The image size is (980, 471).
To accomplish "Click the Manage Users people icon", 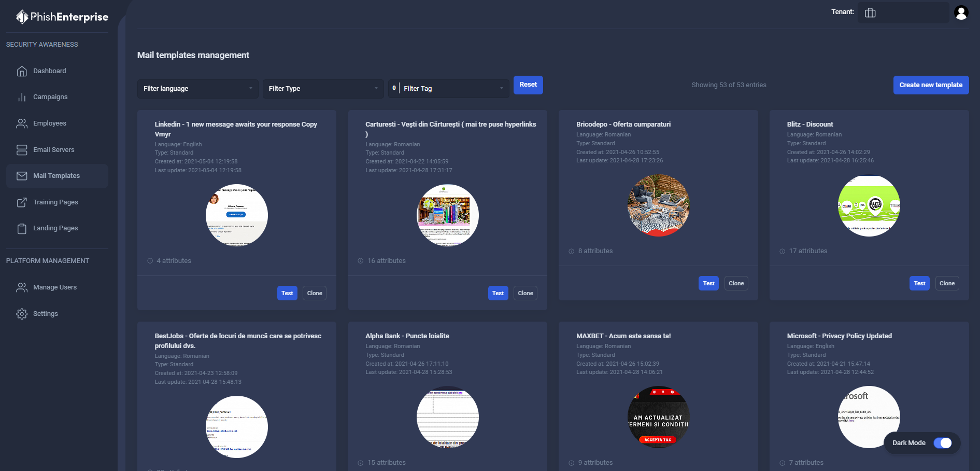I will coord(22,287).
